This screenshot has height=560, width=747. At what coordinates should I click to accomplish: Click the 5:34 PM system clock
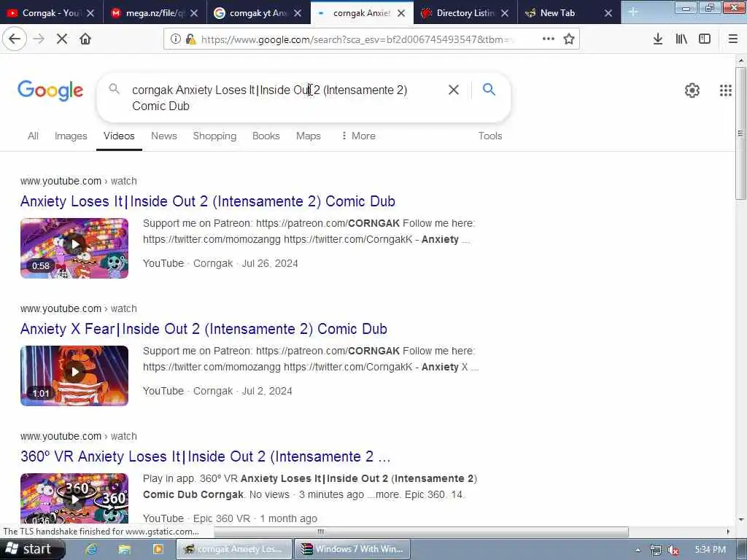coord(710,550)
